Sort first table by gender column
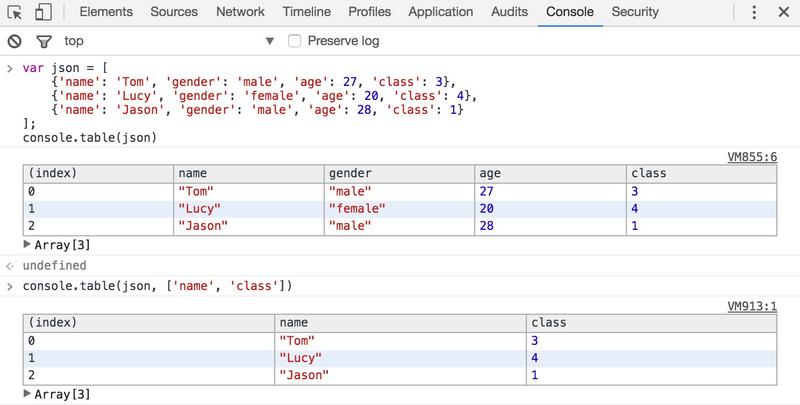Viewport: 800px width, 405px height. click(399, 173)
